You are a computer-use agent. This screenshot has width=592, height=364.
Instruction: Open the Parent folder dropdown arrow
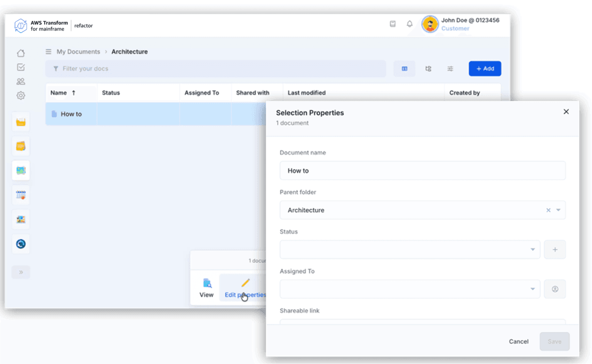pyautogui.click(x=558, y=210)
